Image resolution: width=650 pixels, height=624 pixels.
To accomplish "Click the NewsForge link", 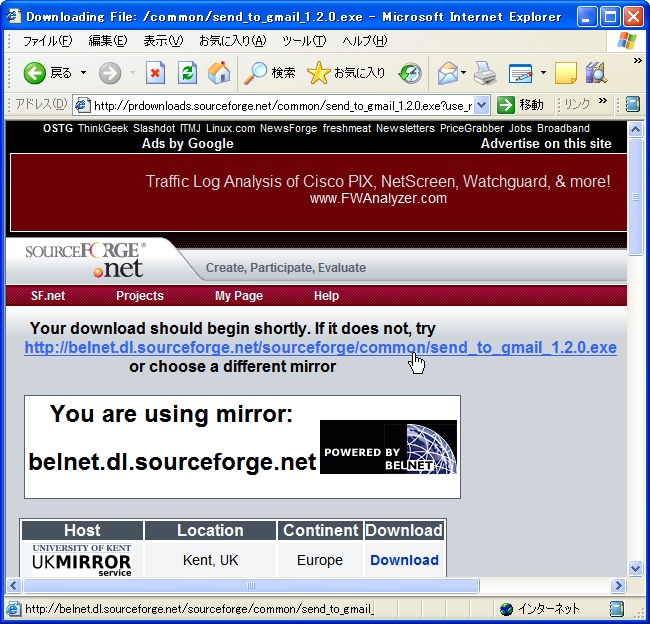I will click(x=289, y=128).
